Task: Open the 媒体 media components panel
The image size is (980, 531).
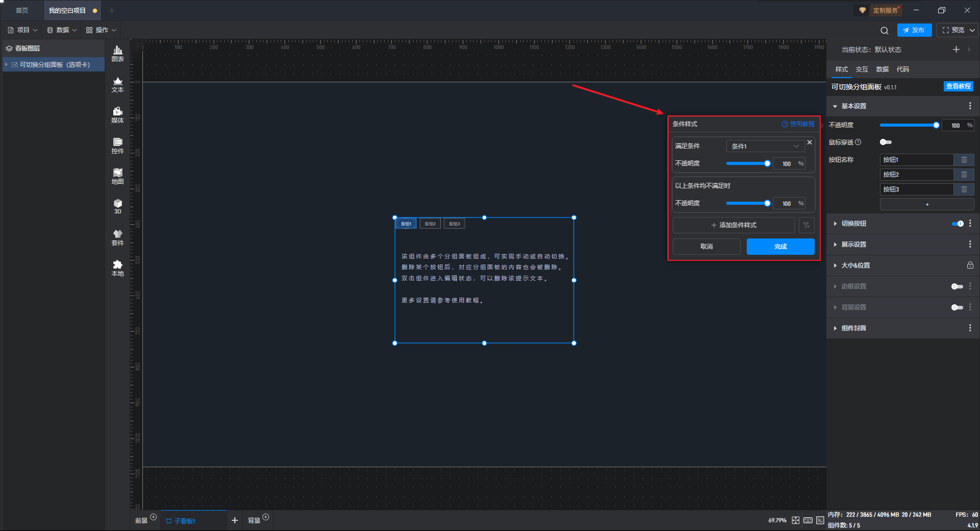Action: 117,114
